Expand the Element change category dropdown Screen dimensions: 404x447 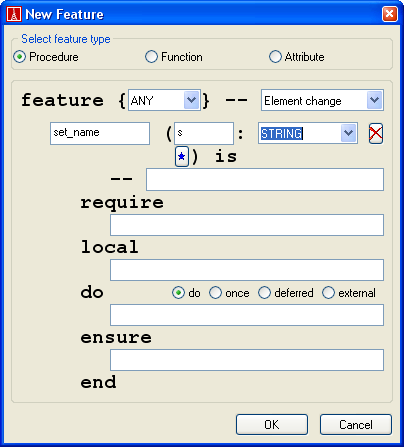tap(374, 100)
